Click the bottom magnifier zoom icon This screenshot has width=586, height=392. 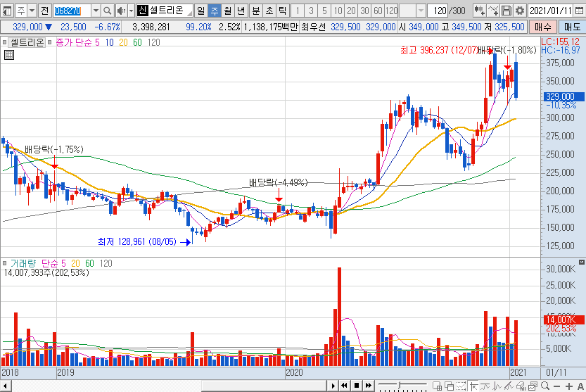pyautogui.click(x=545, y=386)
